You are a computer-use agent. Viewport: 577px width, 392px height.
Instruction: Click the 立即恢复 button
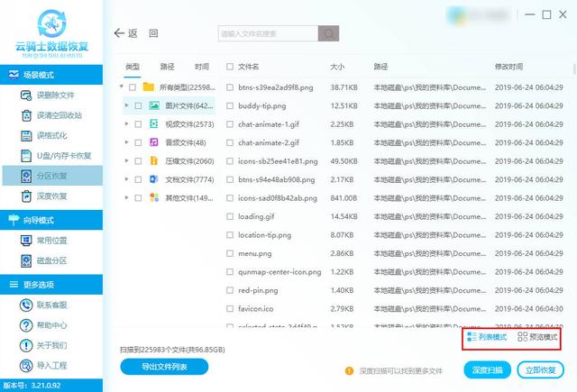click(x=541, y=370)
